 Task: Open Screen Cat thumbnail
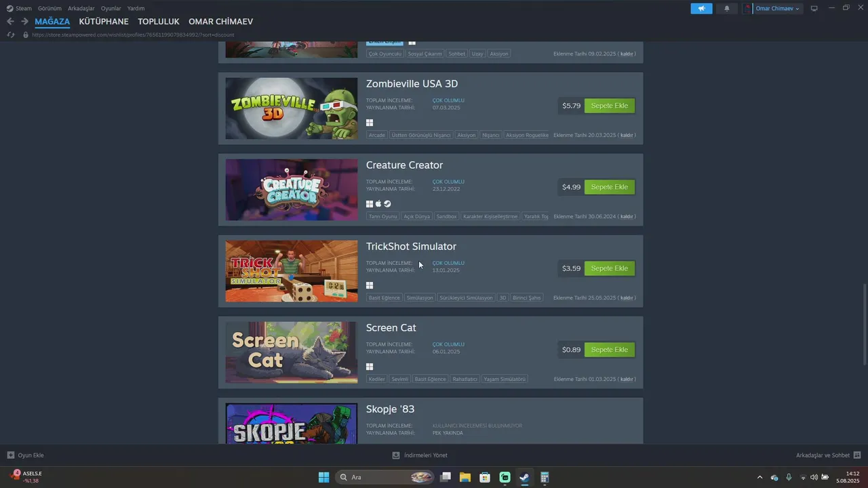292,352
